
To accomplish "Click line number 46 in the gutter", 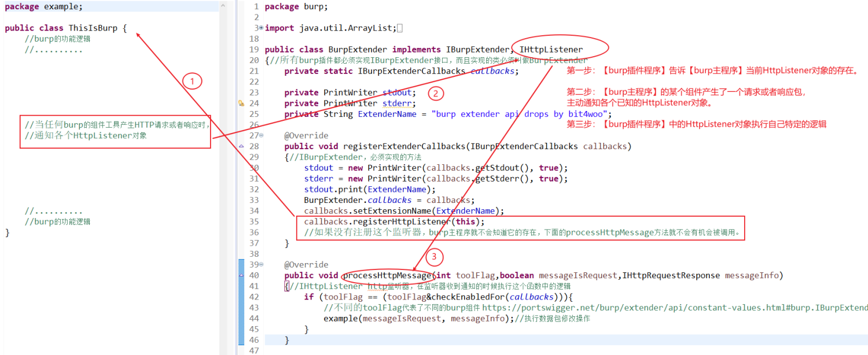I will 255,339.
